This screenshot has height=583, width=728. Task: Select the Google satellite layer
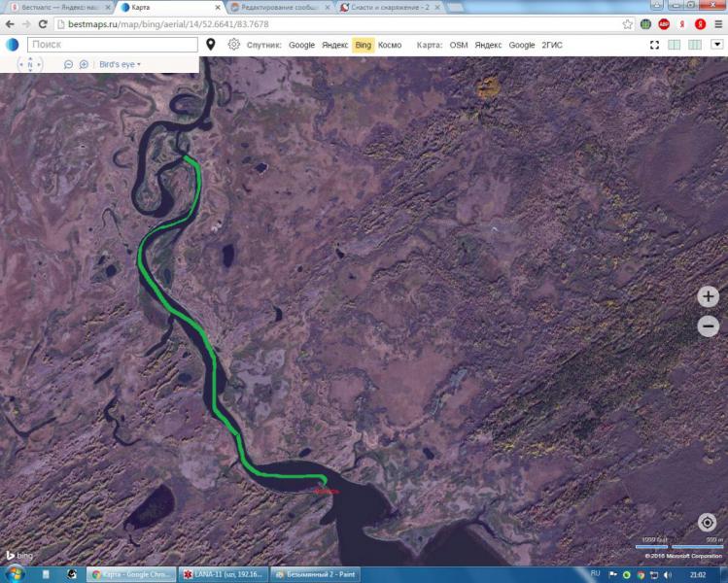(301, 45)
